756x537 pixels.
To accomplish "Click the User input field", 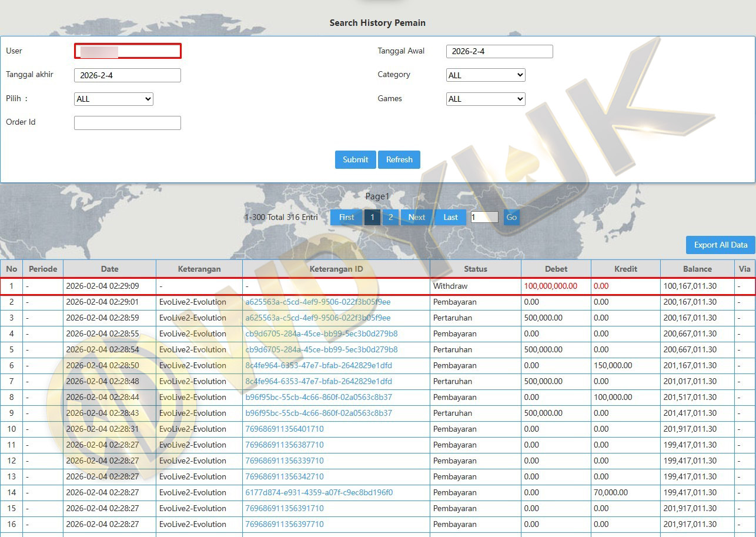I will point(128,51).
